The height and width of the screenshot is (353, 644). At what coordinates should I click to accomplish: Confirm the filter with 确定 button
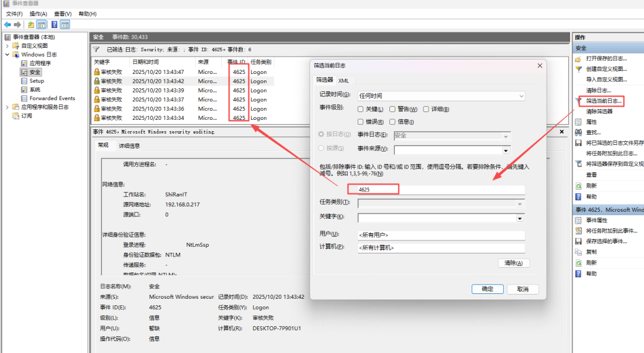(488, 289)
